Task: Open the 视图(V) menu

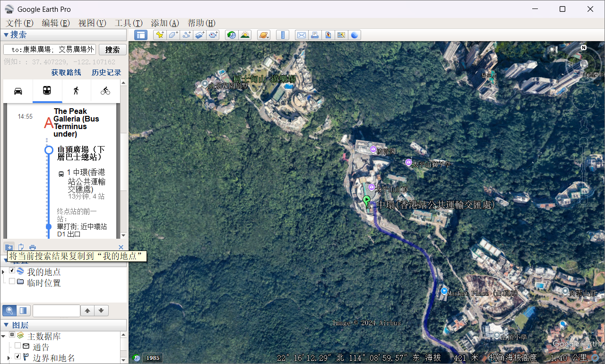Action: pyautogui.click(x=92, y=23)
